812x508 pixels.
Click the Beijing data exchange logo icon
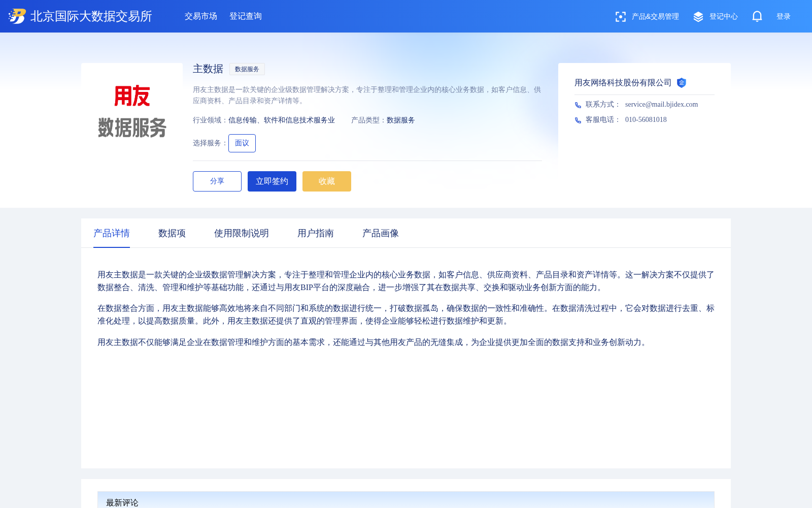pos(17,16)
